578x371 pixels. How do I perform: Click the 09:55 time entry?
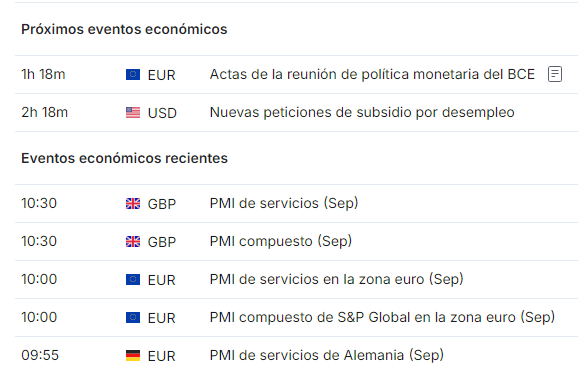[40, 356]
